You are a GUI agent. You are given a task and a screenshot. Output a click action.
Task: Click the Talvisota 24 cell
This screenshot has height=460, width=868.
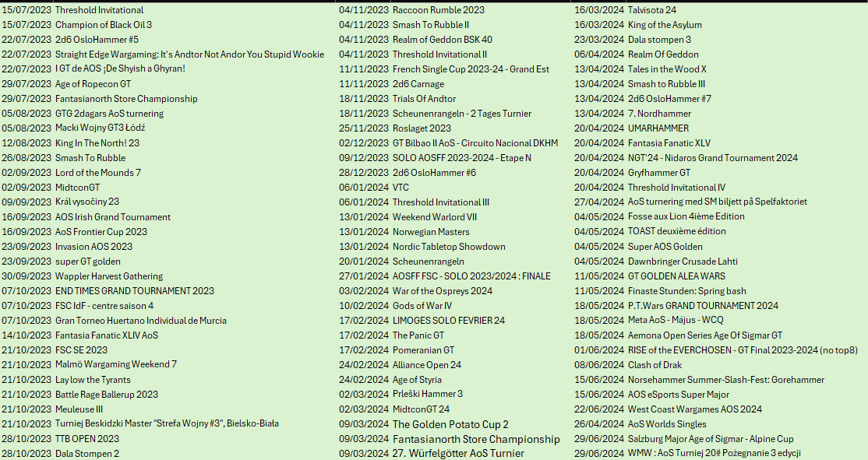coord(652,10)
